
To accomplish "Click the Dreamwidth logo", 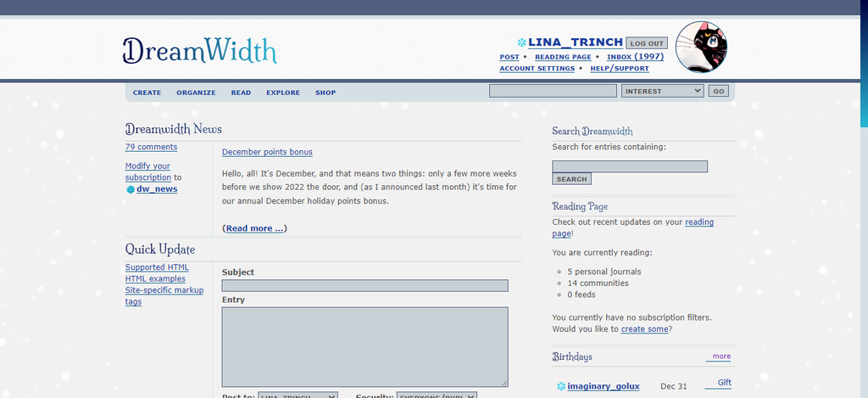I will point(200,51).
